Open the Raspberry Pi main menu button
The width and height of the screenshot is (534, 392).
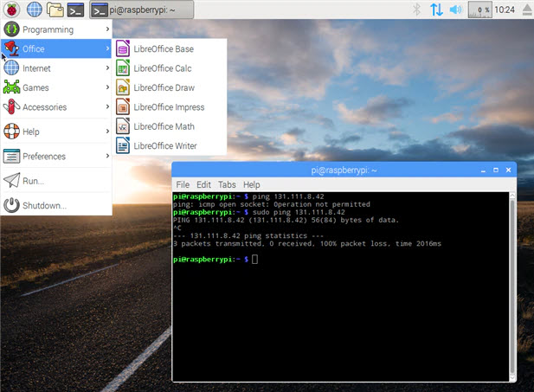coord(12,10)
